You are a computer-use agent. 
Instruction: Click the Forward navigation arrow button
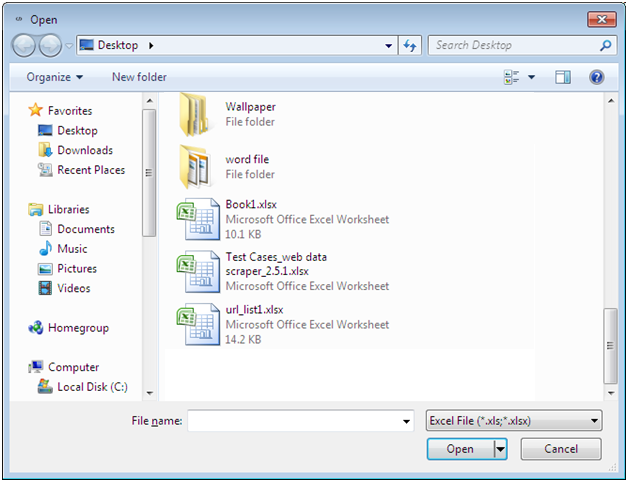coord(50,45)
